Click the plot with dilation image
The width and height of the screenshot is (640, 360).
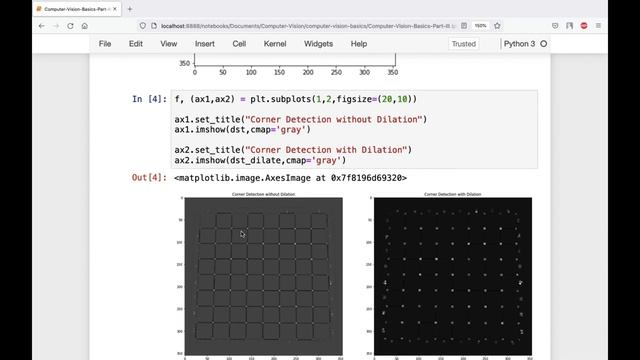pos(453,276)
